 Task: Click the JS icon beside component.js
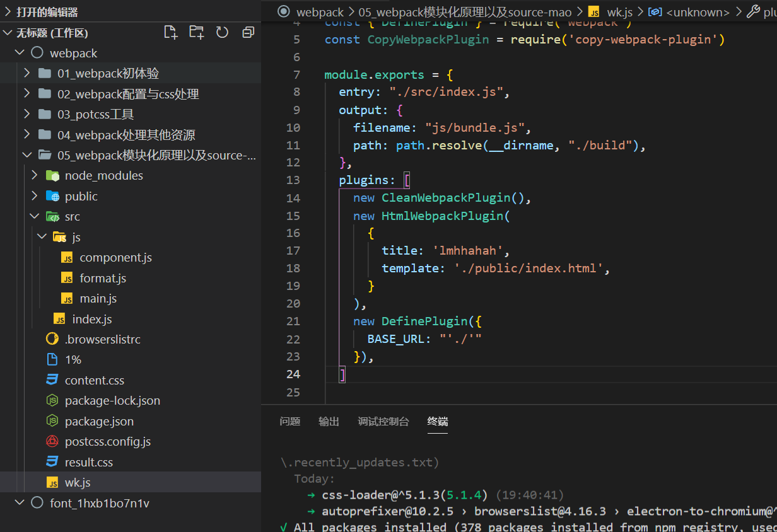[67, 257]
